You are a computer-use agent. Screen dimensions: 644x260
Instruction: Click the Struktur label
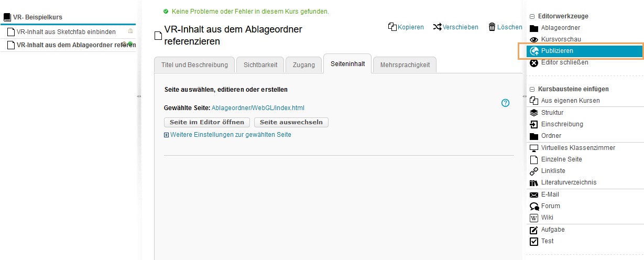click(x=552, y=113)
